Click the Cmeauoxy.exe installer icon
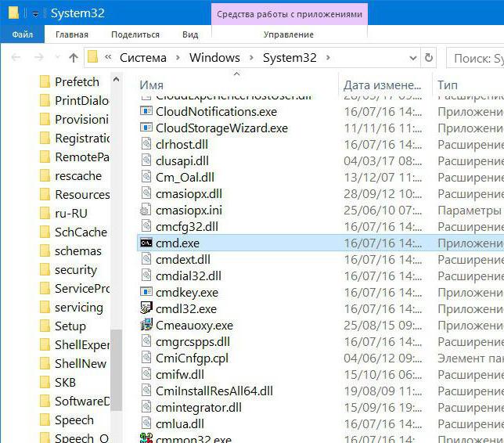 (x=146, y=325)
